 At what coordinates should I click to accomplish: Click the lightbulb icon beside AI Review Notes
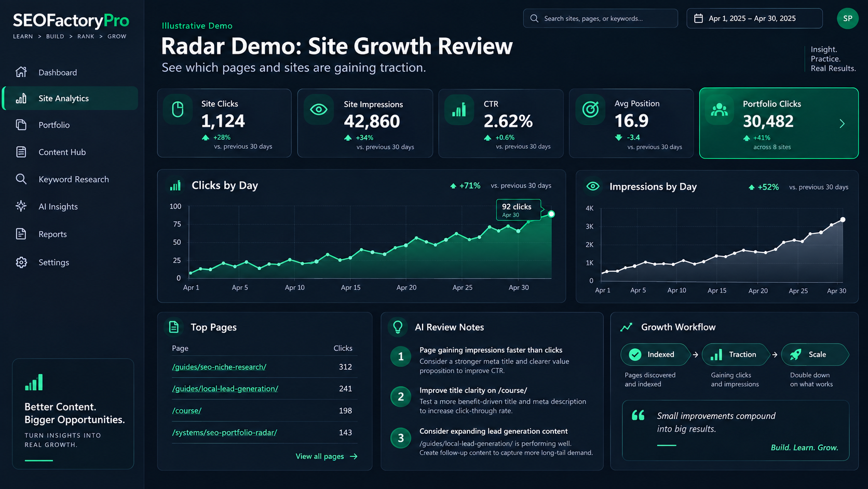[398, 327]
